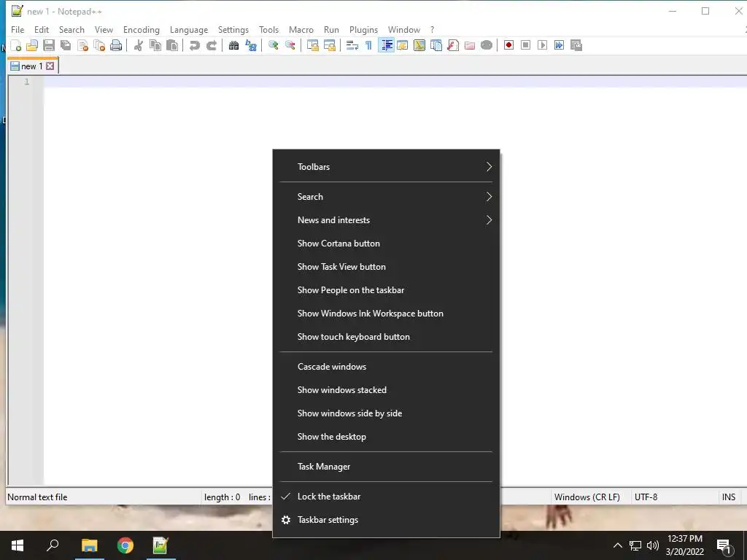This screenshot has width=747, height=560.
Task: Choose Cascade windows
Action: (x=387, y=367)
